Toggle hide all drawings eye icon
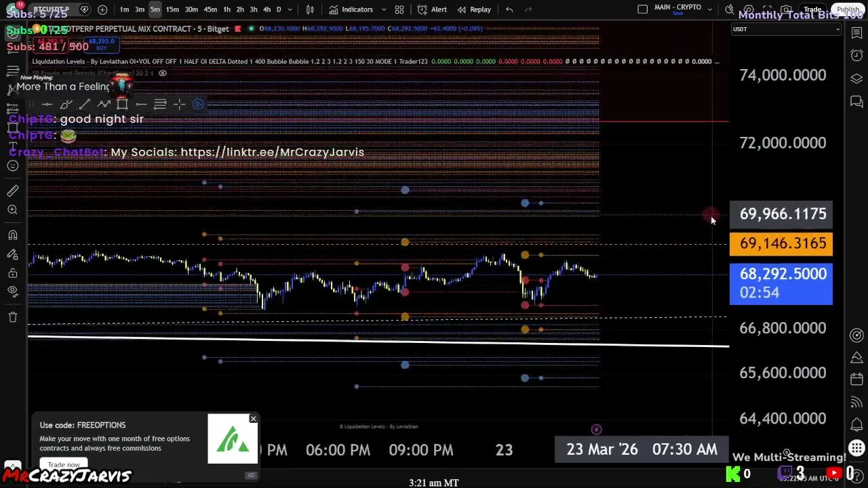868x488 pixels. tap(13, 291)
